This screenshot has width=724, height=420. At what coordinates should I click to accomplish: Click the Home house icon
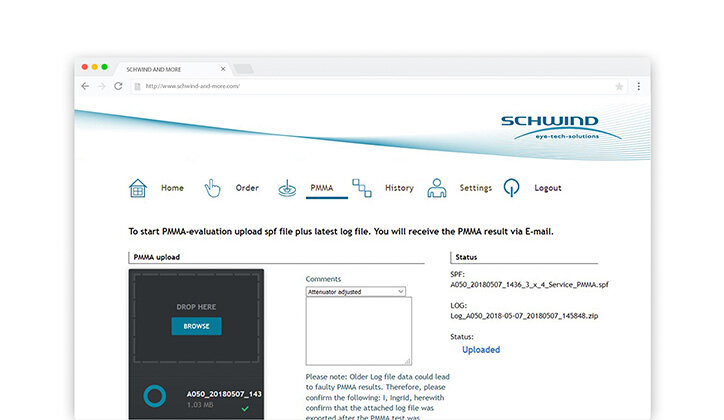[137, 188]
